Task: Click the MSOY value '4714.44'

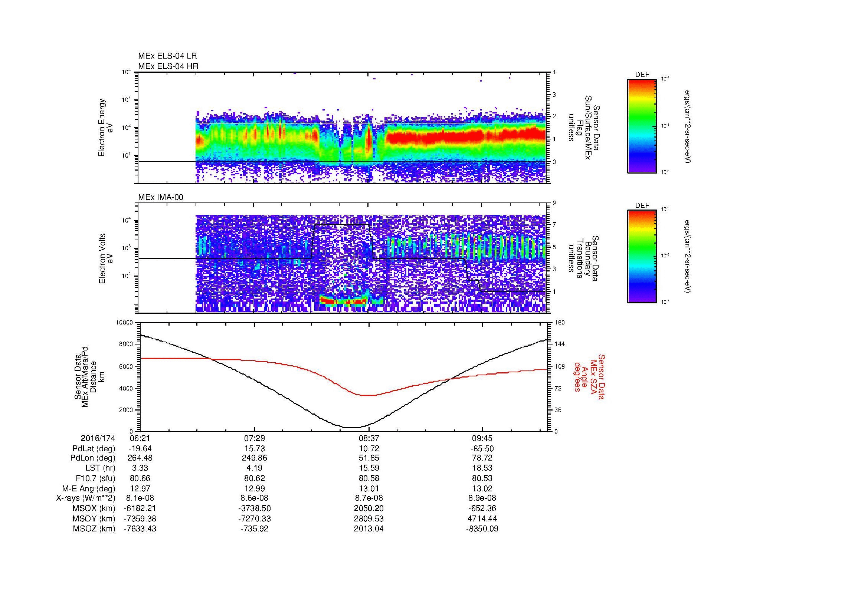Action: [x=482, y=518]
